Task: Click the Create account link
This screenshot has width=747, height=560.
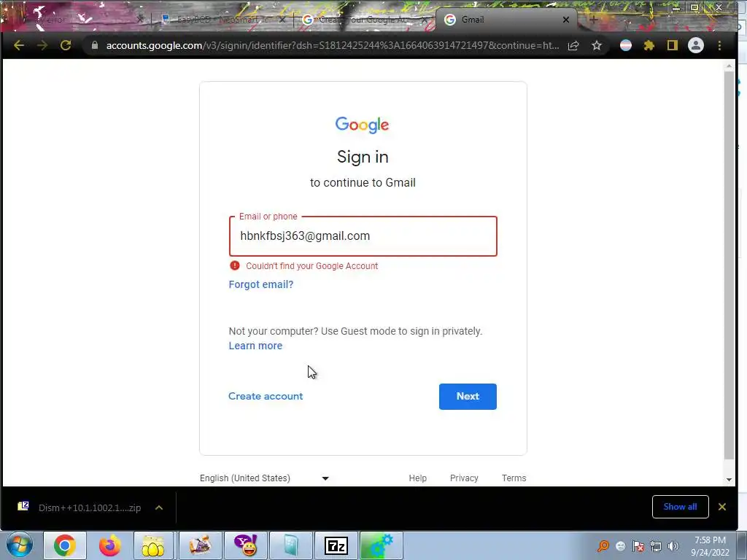Action: 266,396
